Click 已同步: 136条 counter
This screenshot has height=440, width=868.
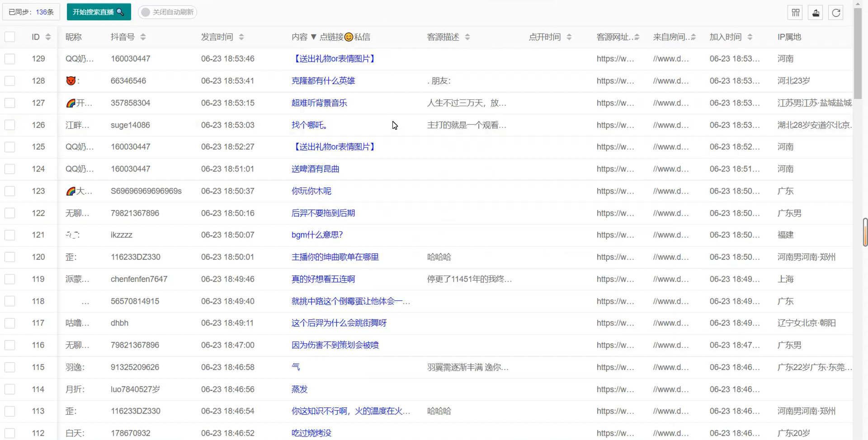[31, 12]
